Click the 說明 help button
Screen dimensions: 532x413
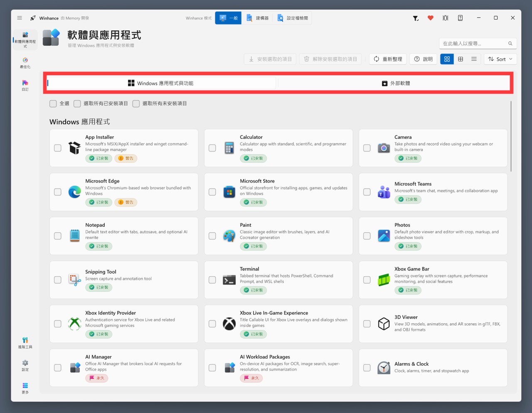tap(424, 59)
